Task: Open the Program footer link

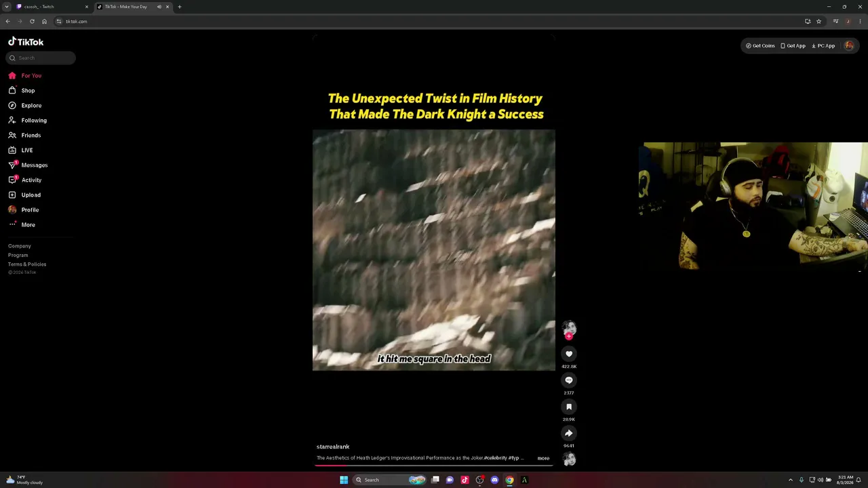Action: click(18, 256)
